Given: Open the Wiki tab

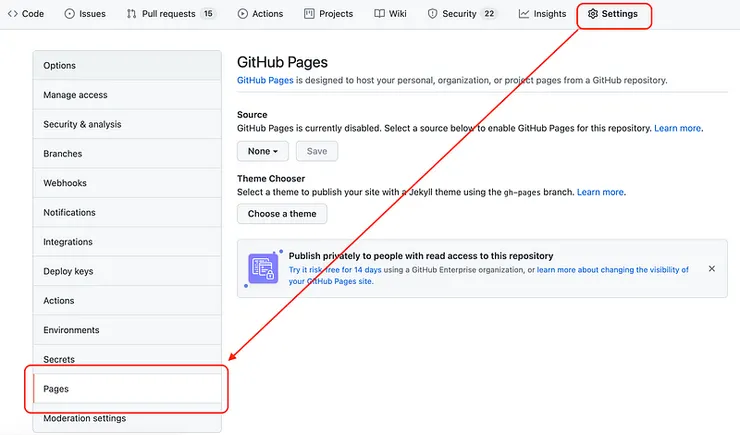Looking at the screenshot, I should click(x=390, y=14).
